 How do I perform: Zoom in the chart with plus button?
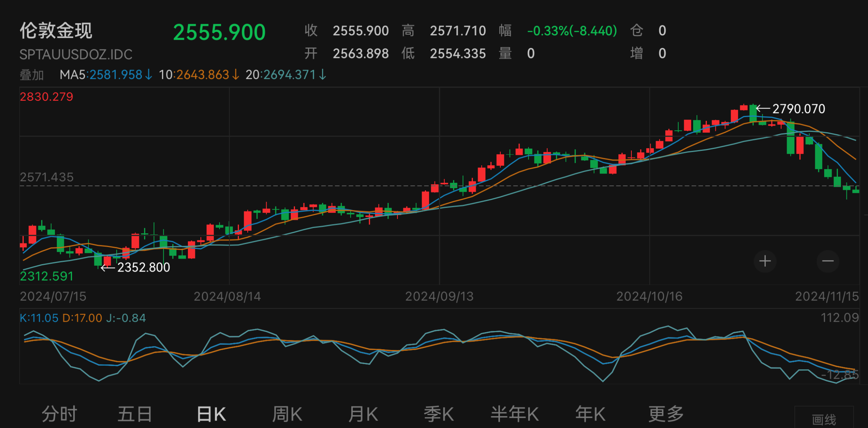[x=765, y=261]
